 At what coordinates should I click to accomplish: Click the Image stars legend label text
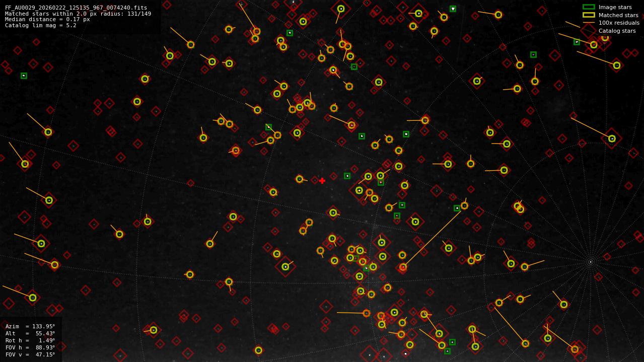pyautogui.click(x=615, y=7)
